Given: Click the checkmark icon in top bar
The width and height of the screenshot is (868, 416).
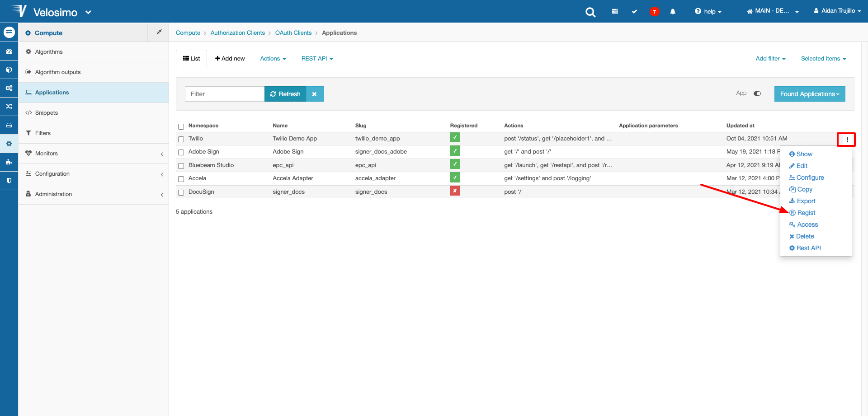Looking at the screenshot, I should (x=634, y=11).
